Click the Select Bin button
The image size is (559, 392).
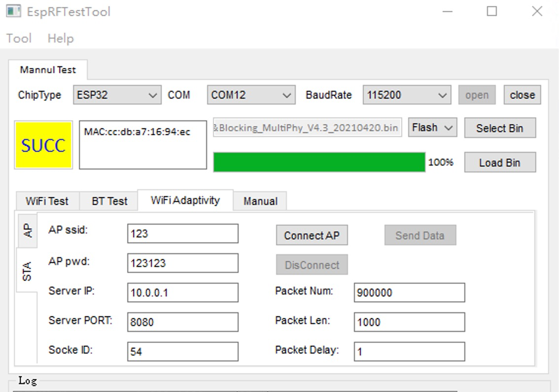500,128
